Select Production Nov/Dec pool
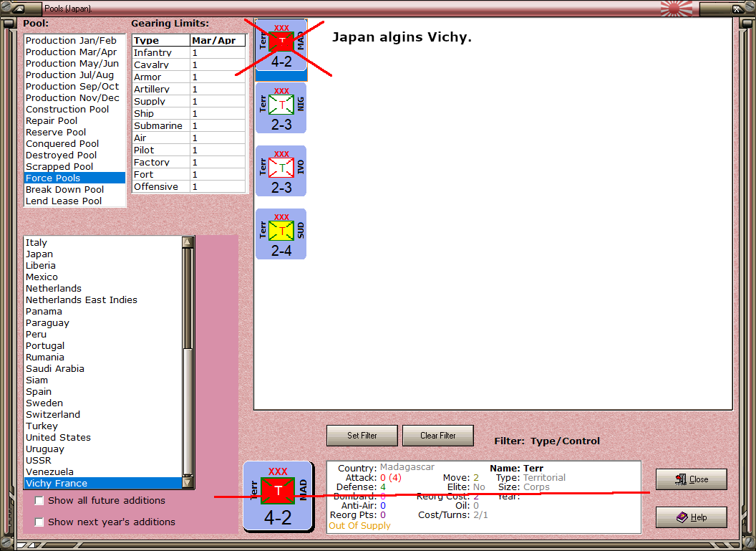756x551 pixels. pyautogui.click(x=74, y=98)
